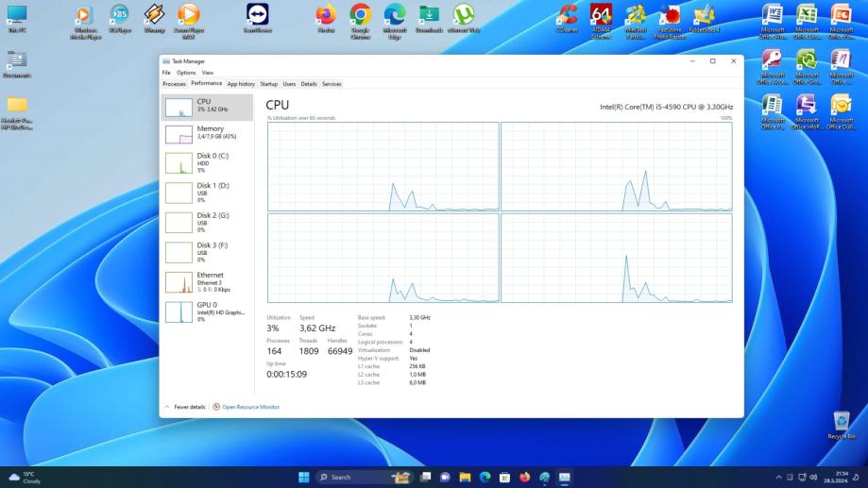Switch to the Services tab
Viewport: 868px width, 488px height.
[332, 84]
